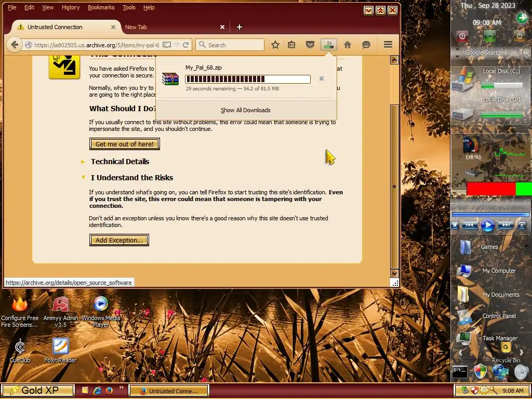Cancel the My_Pal_68.zip download
Screen dimensions: 532x399
pyautogui.click(x=321, y=78)
